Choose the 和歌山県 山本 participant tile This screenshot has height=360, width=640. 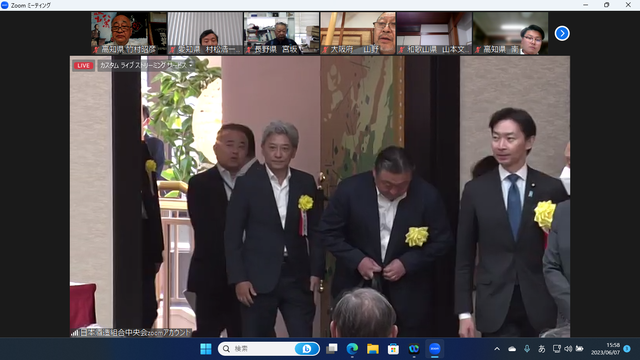(x=434, y=33)
